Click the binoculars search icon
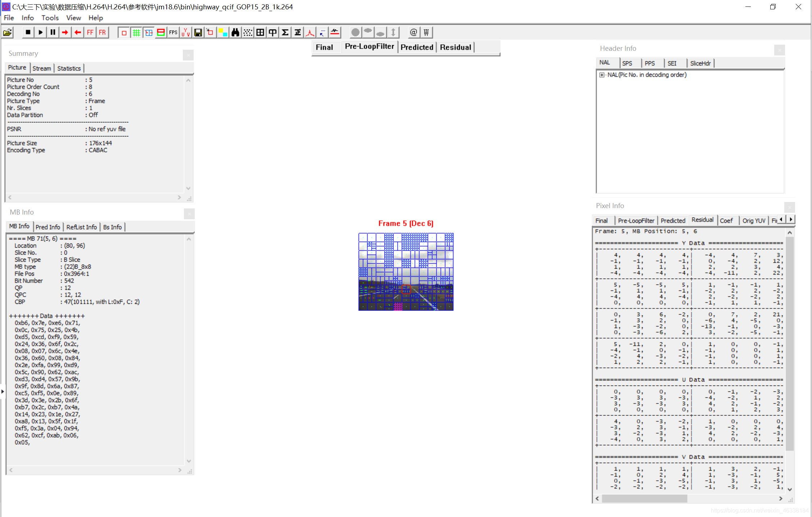The height and width of the screenshot is (517, 812). coord(235,33)
